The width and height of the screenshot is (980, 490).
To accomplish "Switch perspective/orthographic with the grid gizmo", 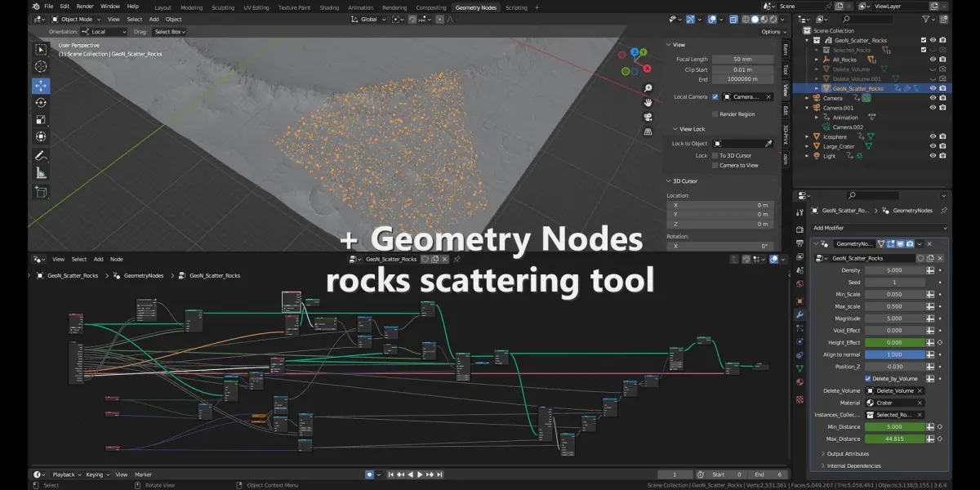I will 648,131.
